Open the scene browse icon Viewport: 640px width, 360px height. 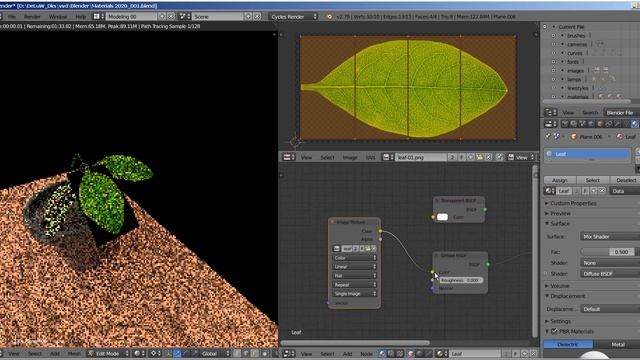click(x=184, y=16)
